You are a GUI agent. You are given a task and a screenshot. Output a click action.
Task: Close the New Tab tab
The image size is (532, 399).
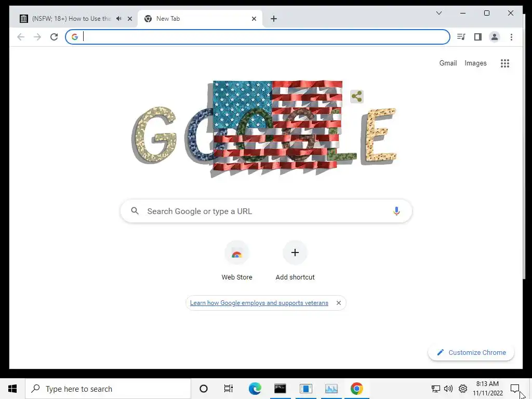(x=254, y=19)
